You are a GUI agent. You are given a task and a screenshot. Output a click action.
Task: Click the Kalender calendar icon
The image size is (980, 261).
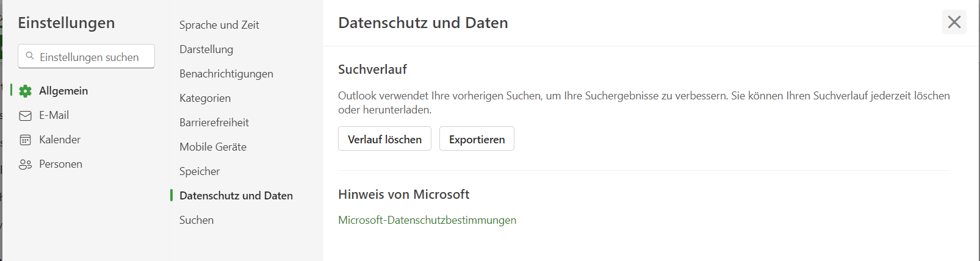(x=25, y=140)
